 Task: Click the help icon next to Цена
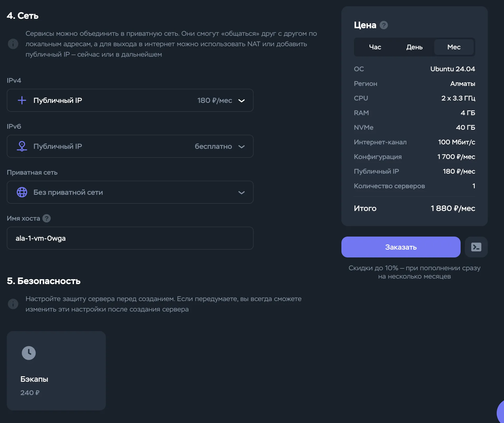[383, 25]
